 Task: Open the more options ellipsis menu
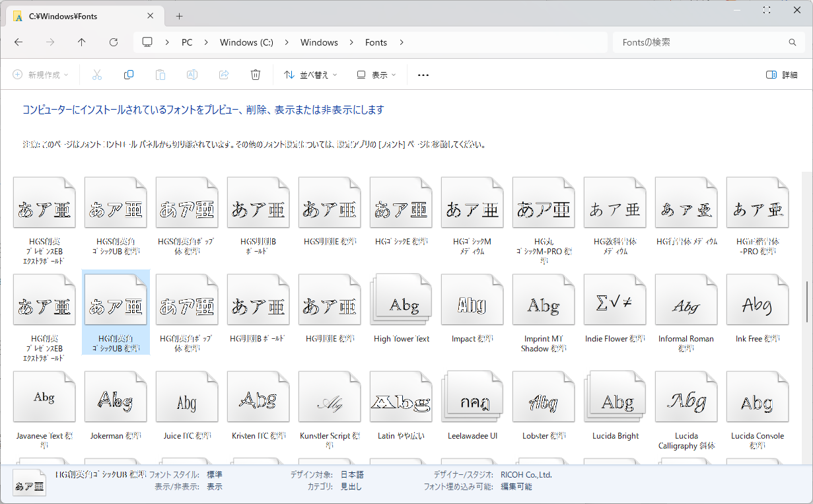click(423, 75)
